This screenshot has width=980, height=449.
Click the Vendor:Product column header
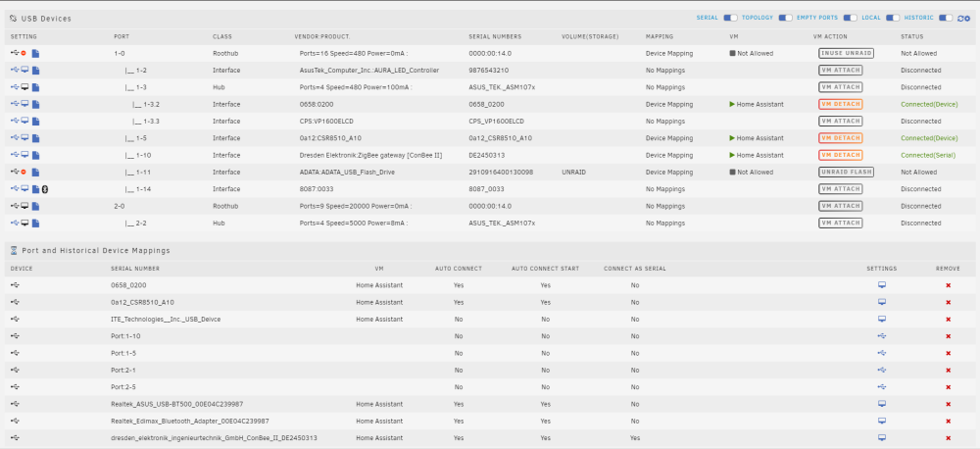coord(321,37)
